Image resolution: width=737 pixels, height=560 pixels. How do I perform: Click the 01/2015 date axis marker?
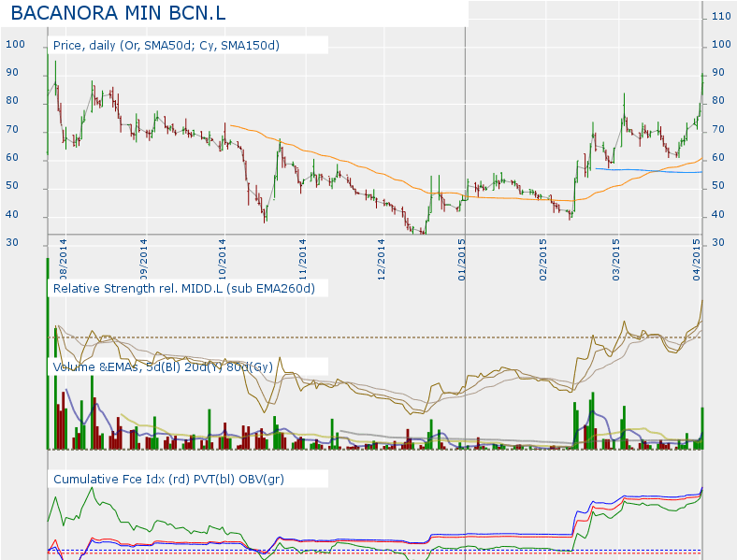(x=462, y=260)
